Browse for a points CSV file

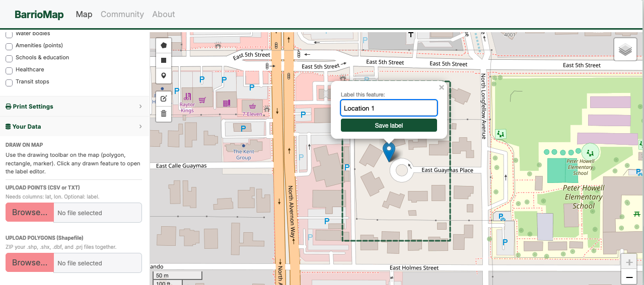(30, 213)
